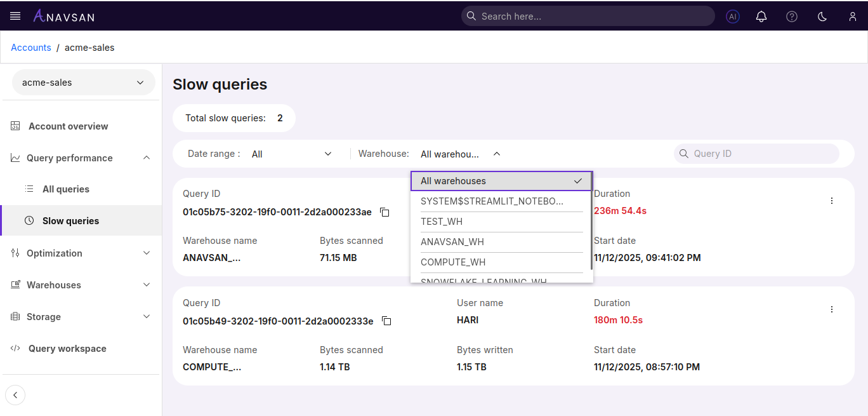Go to Accounts breadcrumb link
This screenshot has width=868, height=416.
[31, 48]
